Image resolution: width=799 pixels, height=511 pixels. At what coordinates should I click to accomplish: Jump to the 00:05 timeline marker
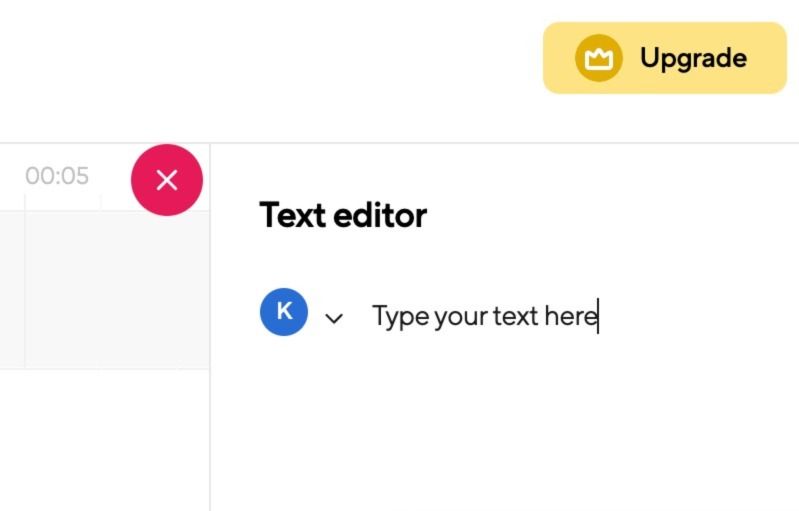(x=57, y=176)
